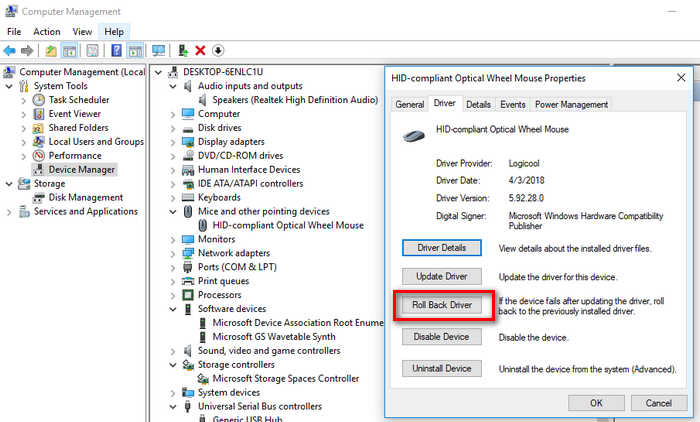Click the down-arrow circle toolbar icon
Image resolution: width=700 pixels, height=422 pixels.
tap(218, 50)
